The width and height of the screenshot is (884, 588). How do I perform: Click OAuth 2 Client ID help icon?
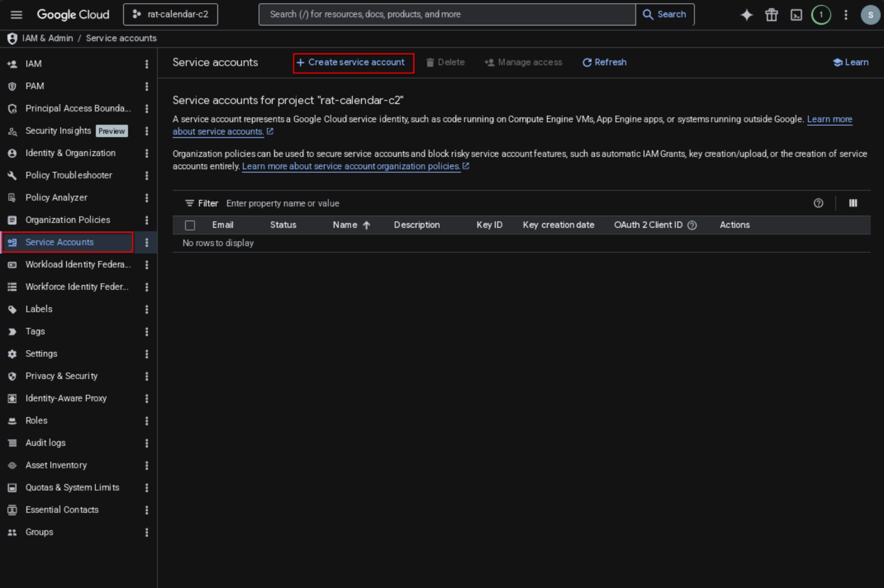click(693, 226)
